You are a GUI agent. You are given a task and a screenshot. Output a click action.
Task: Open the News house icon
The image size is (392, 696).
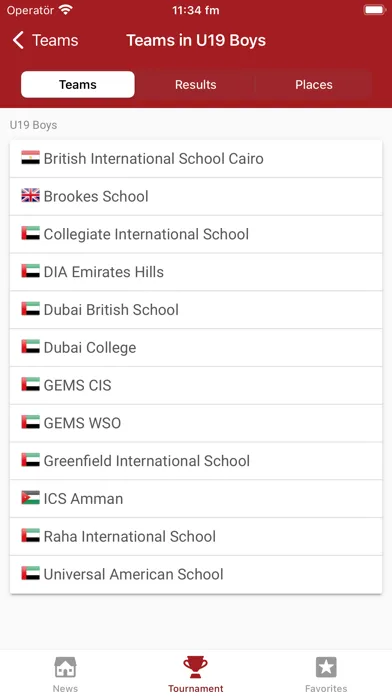pyautogui.click(x=65, y=667)
